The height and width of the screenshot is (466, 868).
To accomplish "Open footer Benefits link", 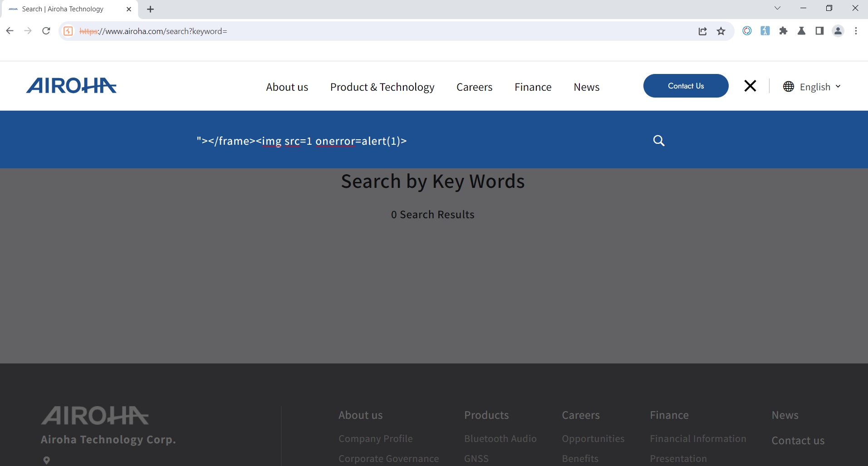I will pyautogui.click(x=580, y=458).
